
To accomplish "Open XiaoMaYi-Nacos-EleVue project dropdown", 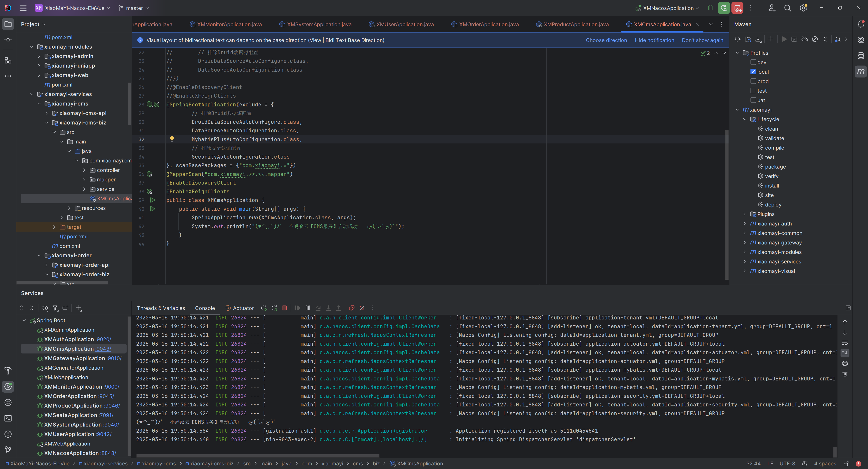I will [72, 8].
